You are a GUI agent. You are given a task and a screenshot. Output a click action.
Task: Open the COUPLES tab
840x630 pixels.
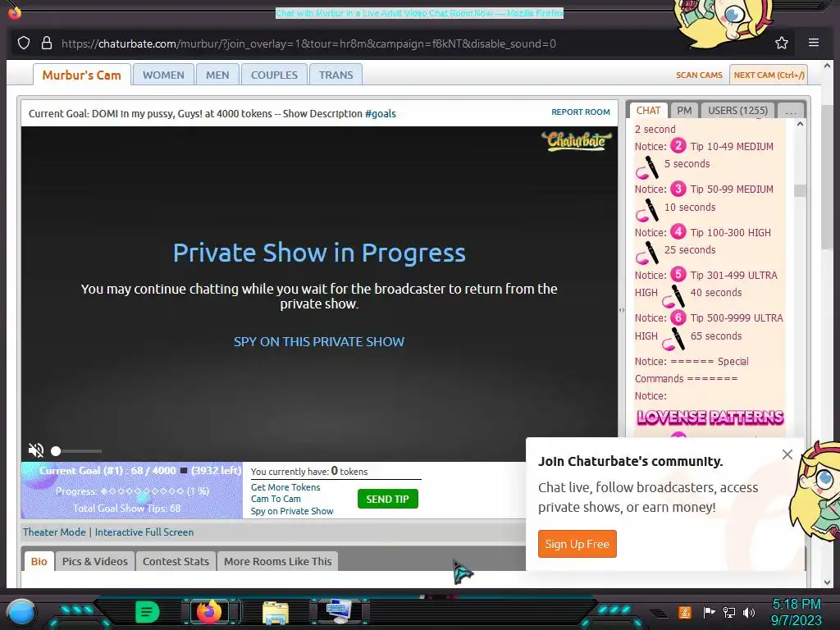[274, 75]
